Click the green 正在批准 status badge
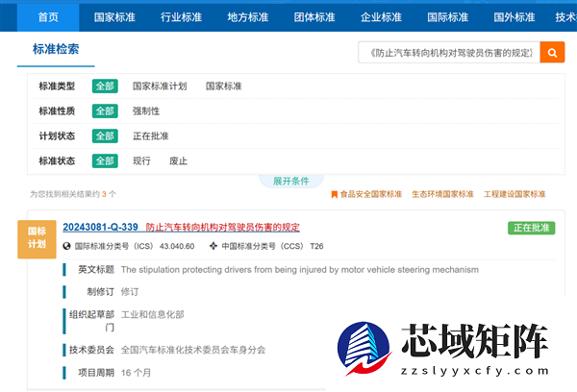Screen dimensions: 577x392 (532, 228)
